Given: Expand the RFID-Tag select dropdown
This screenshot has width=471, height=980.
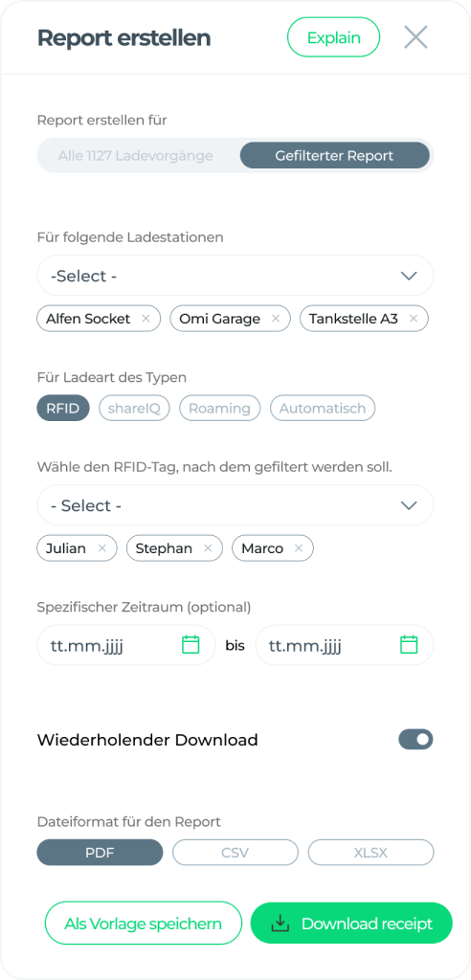Looking at the screenshot, I should pyautogui.click(x=235, y=505).
